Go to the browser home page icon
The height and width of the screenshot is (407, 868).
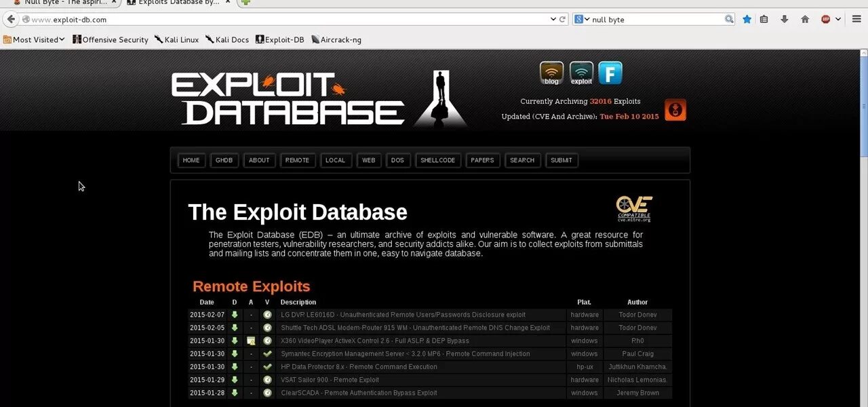point(805,19)
